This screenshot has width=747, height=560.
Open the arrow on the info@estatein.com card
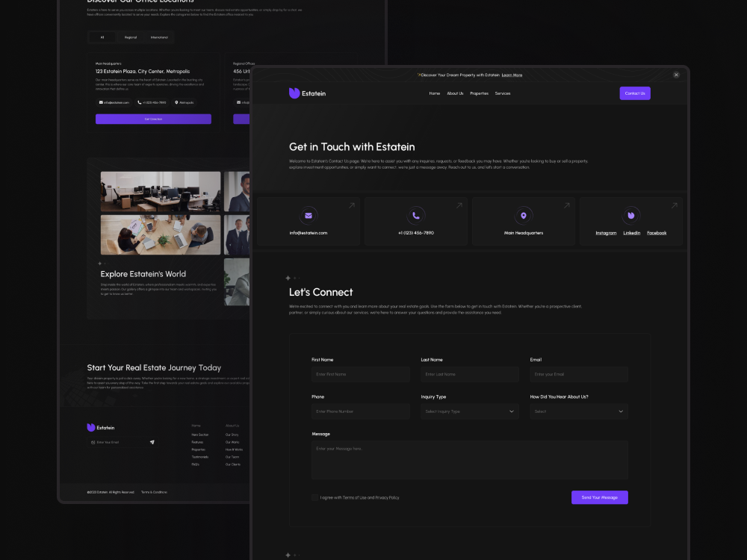coord(352,206)
